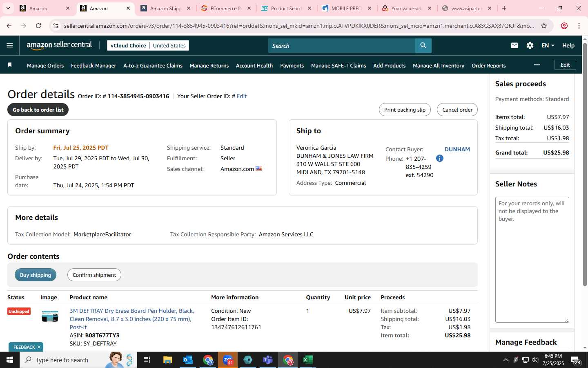Click Help in the header

(x=568, y=45)
